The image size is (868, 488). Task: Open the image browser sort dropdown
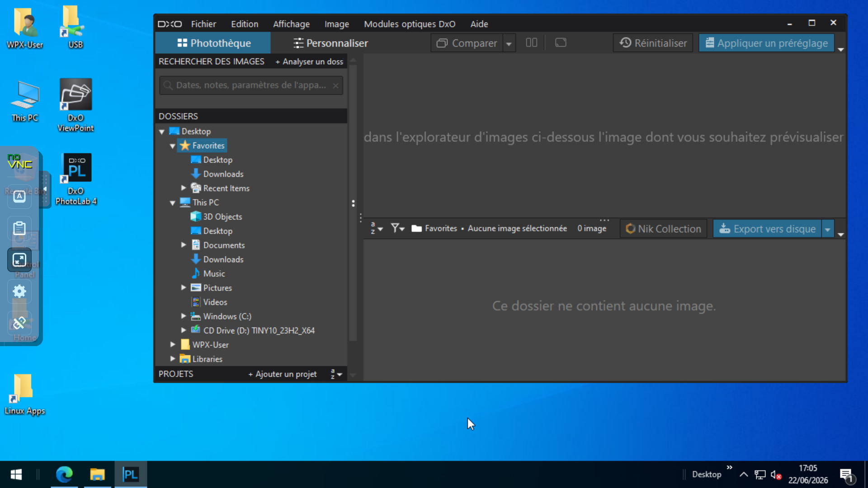pos(377,229)
